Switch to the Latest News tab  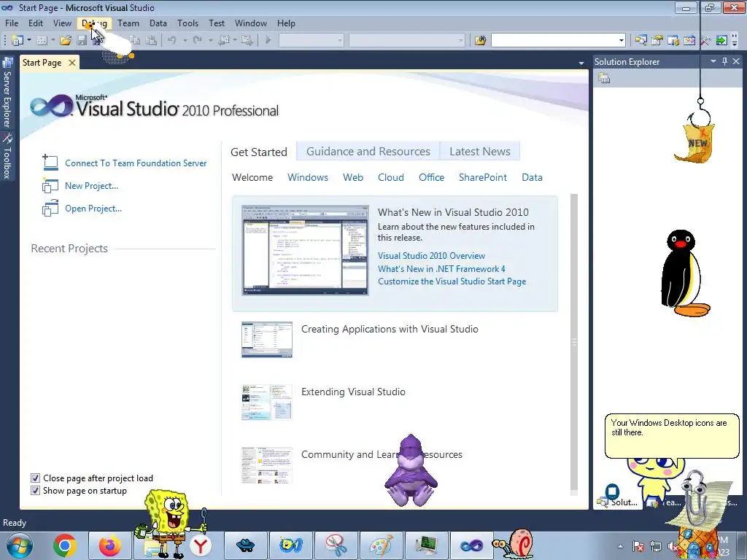click(480, 152)
